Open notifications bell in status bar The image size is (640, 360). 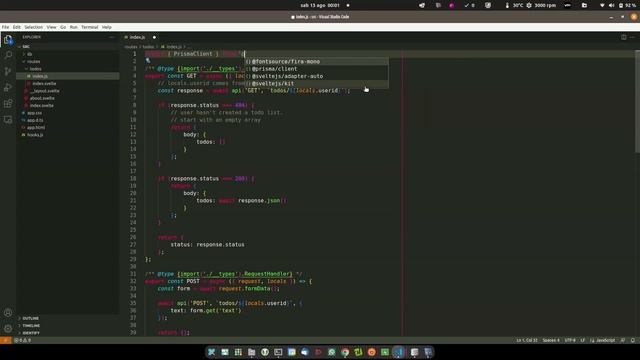tap(633, 340)
